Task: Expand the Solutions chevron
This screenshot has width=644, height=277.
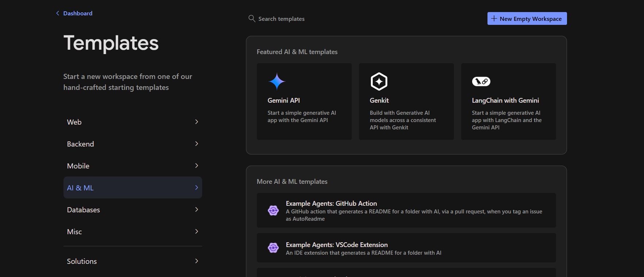Action: (197, 261)
